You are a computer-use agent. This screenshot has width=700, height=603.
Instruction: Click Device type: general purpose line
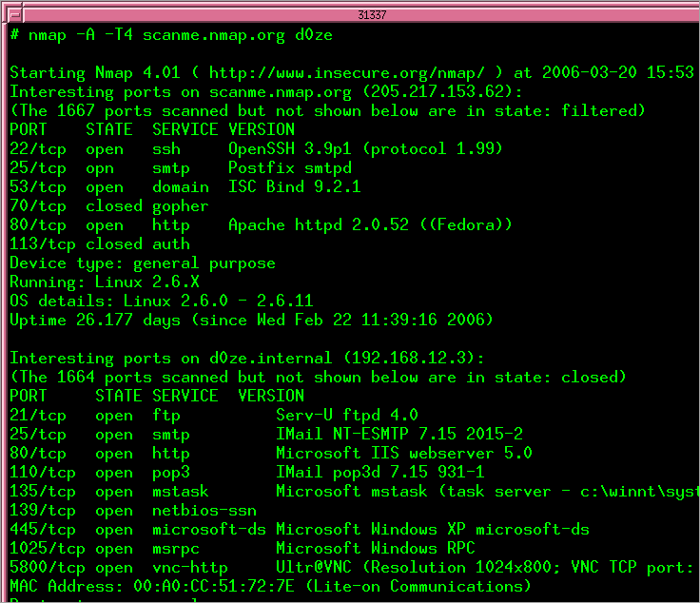[143, 263]
